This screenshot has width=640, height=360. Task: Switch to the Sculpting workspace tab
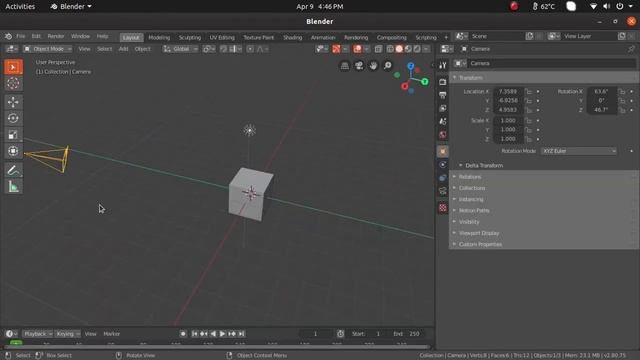point(190,37)
